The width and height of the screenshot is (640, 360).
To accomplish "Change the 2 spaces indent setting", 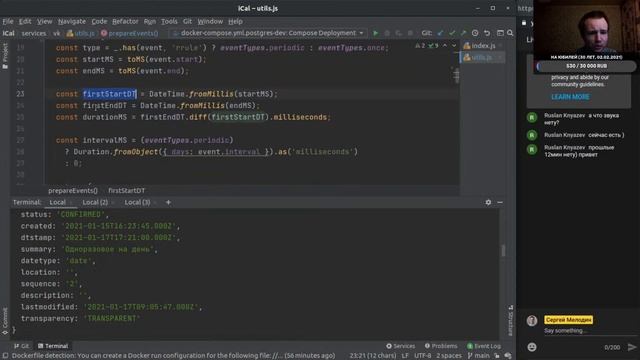I will [x=449, y=356].
